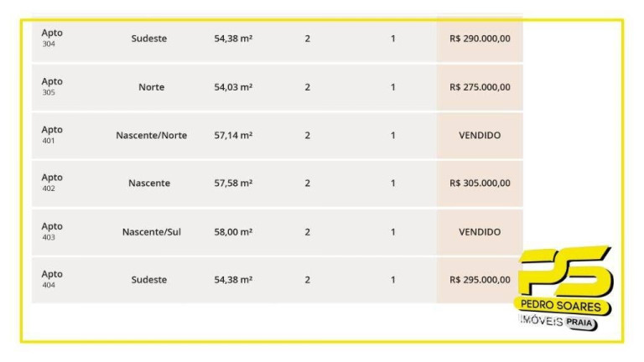Select the Apto 402 row label
Viewport: 644px width, 362px height.
pos(52,183)
